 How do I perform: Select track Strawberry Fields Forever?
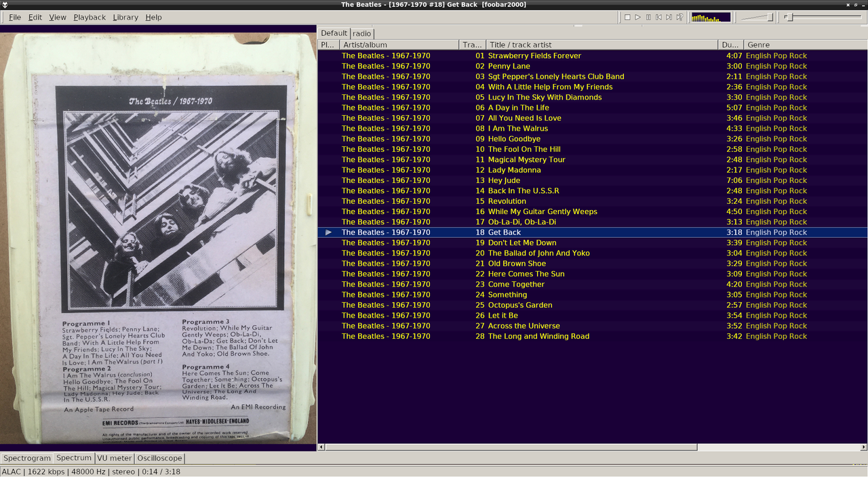pyautogui.click(x=593, y=56)
